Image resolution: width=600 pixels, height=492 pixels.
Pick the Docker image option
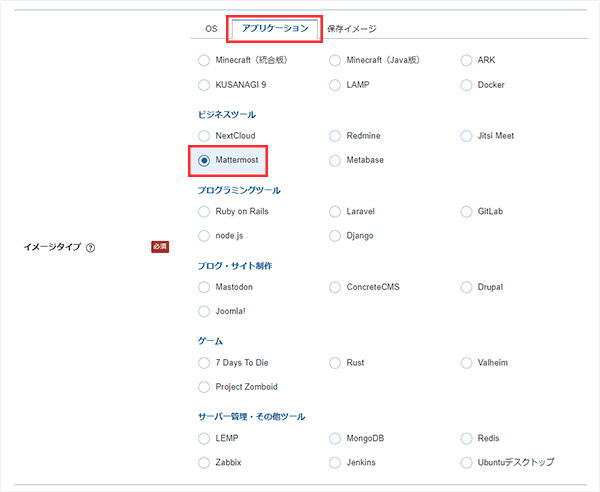point(466,85)
